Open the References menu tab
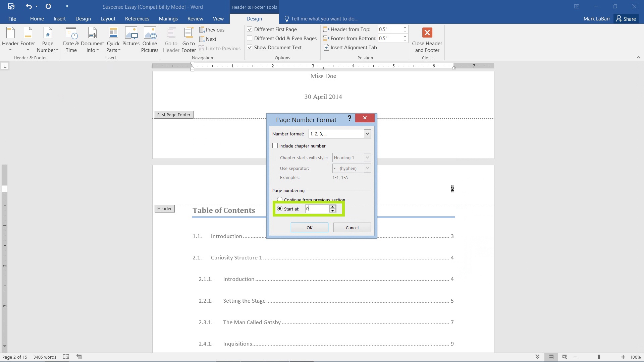 pyautogui.click(x=137, y=18)
